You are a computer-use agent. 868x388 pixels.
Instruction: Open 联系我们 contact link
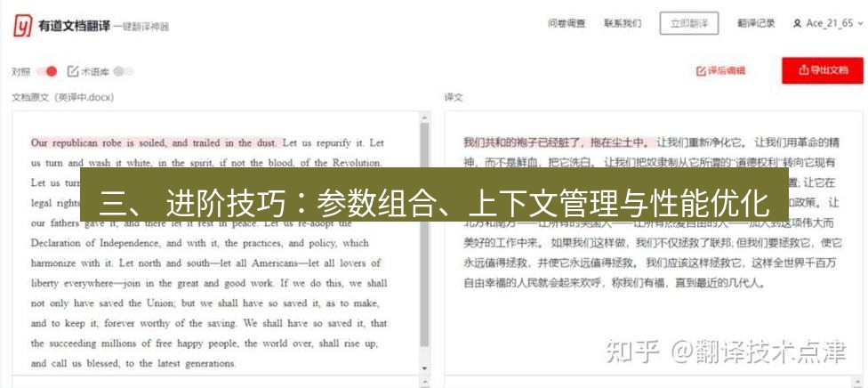point(623,23)
